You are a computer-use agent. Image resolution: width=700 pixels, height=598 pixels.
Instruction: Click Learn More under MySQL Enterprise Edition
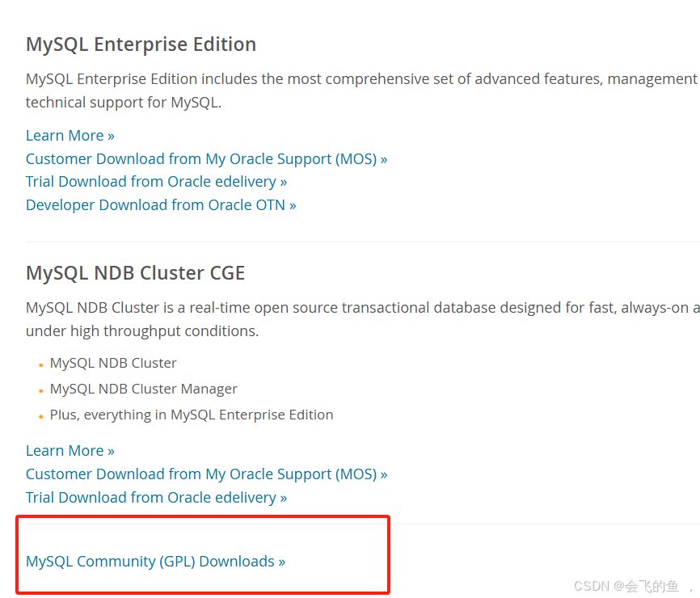pyautogui.click(x=65, y=135)
